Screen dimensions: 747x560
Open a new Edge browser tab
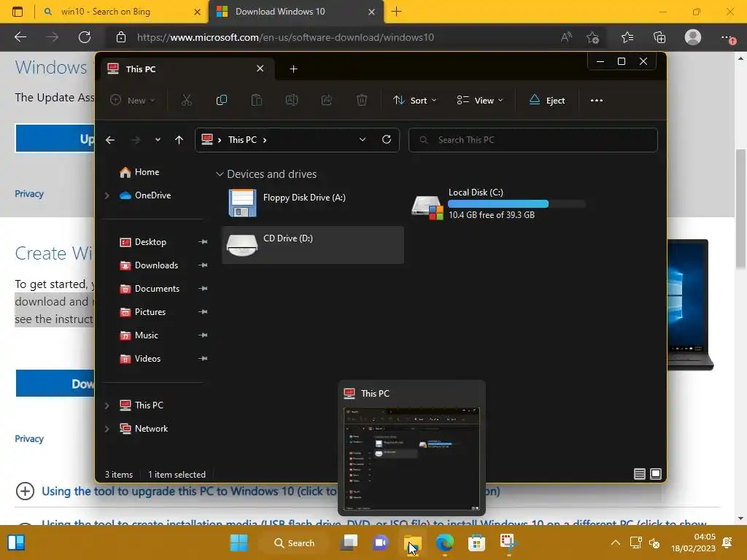[396, 12]
